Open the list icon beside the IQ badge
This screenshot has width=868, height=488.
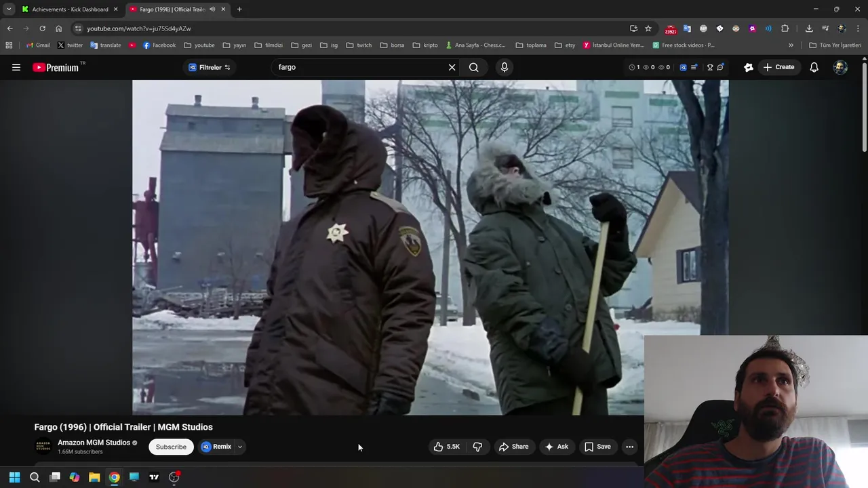tap(694, 67)
